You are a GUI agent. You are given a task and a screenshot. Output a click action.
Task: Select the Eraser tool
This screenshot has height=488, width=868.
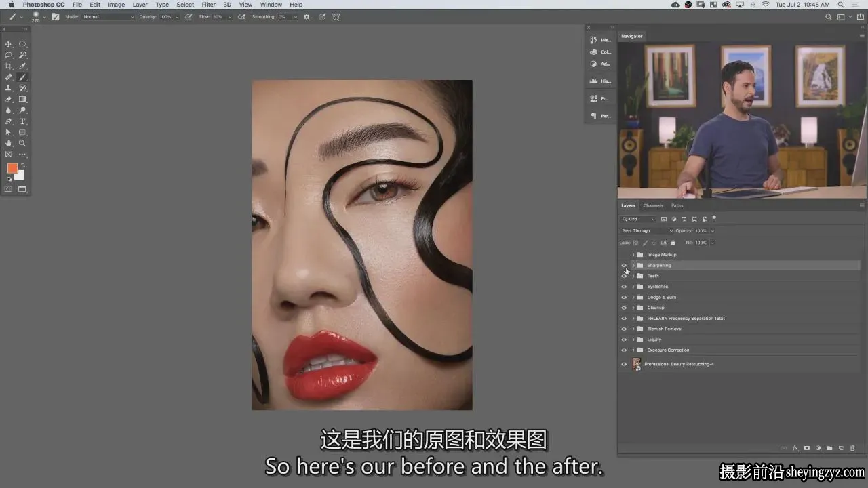click(9, 99)
